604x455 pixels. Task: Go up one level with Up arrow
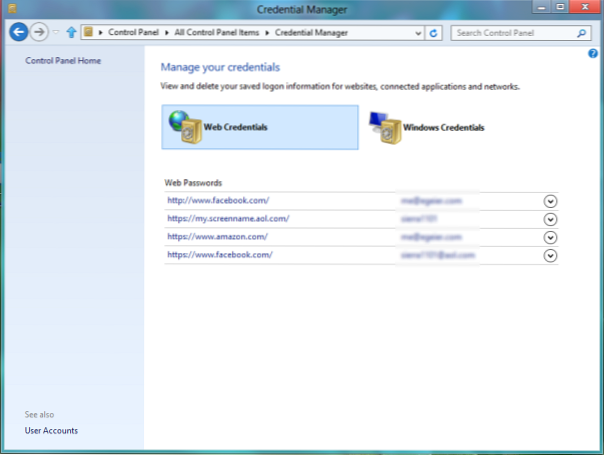[71, 33]
